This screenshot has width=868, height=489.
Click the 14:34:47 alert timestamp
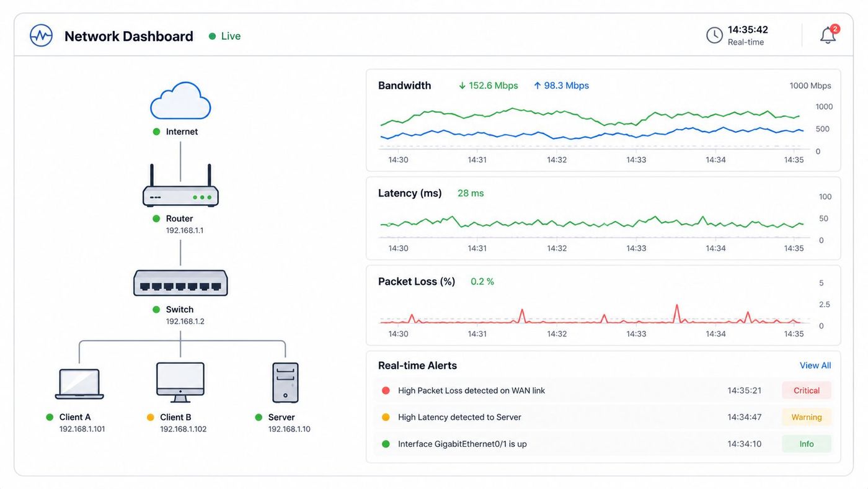[745, 417]
